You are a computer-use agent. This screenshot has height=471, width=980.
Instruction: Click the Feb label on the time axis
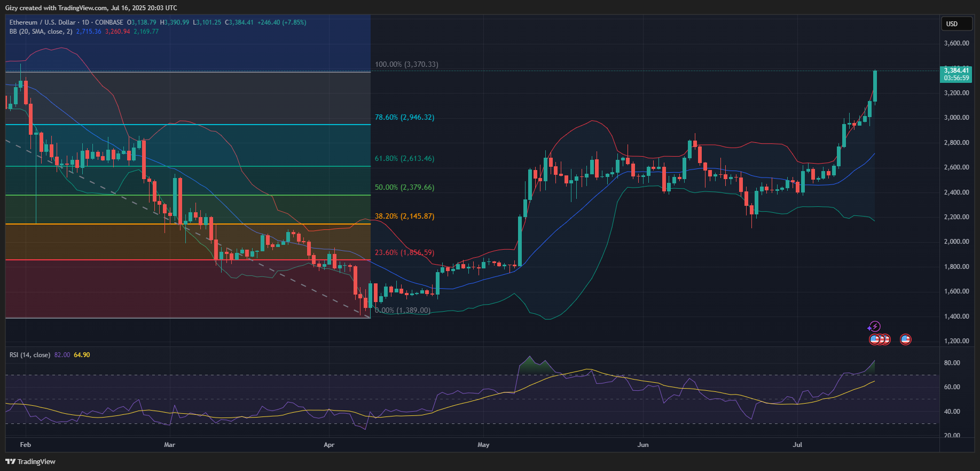[25, 445]
